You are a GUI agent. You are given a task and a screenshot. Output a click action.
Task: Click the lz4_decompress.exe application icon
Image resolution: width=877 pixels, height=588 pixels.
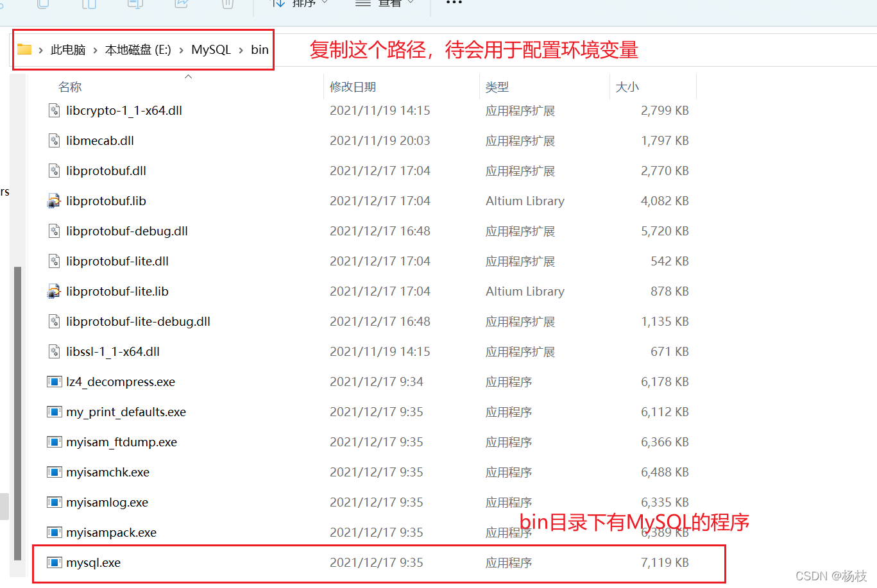(x=55, y=382)
